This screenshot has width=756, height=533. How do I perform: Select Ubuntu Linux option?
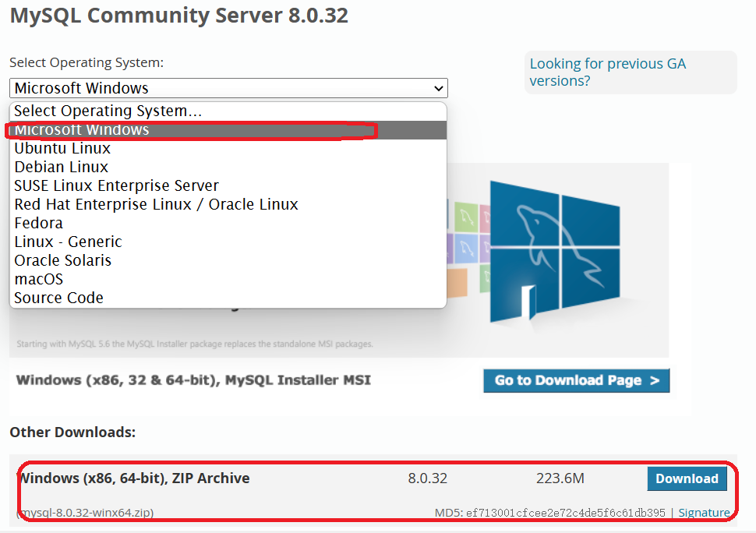[x=228, y=148]
